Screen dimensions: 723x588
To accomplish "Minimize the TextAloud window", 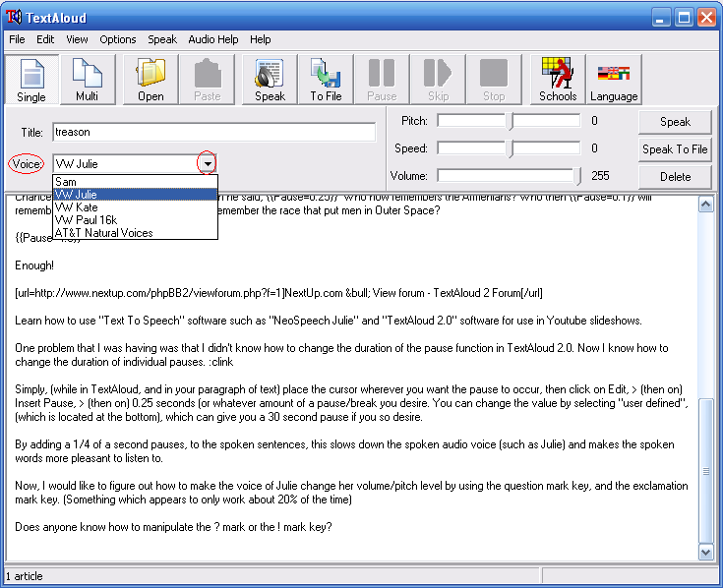I will [x=661, y=18].
